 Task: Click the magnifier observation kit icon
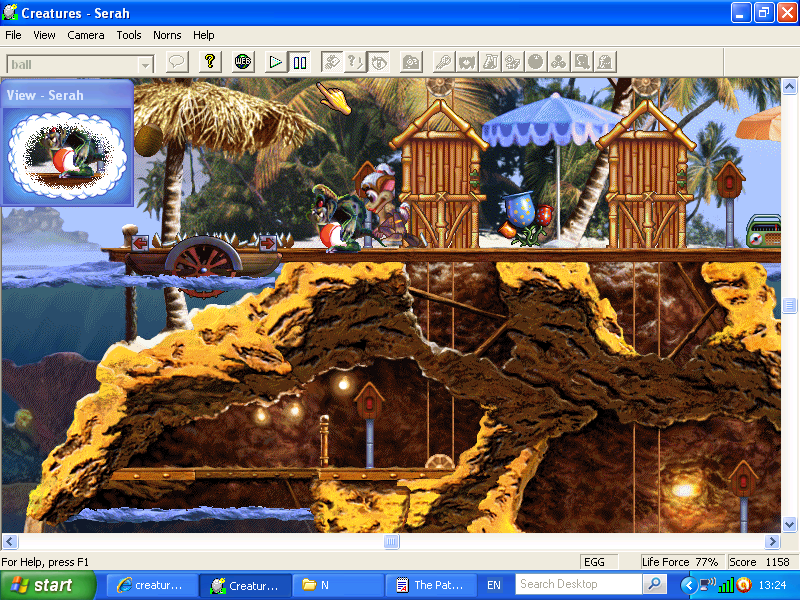coord(582,62)
